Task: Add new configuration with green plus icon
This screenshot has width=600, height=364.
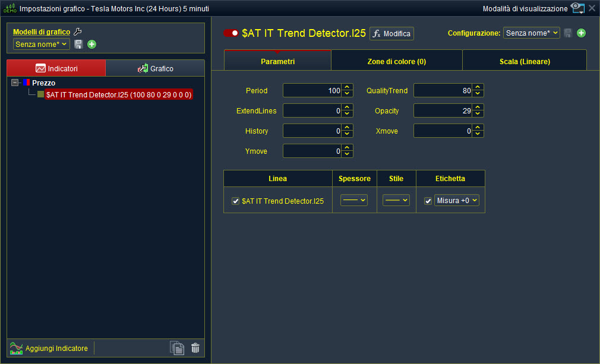Action: pyautogui.click(x=581, y=33)
